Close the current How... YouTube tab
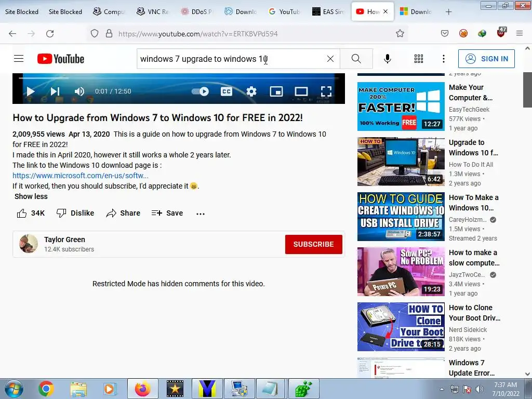Image resolution: width=532 pixels, height=399 pixels. click(x=385, y=11)
